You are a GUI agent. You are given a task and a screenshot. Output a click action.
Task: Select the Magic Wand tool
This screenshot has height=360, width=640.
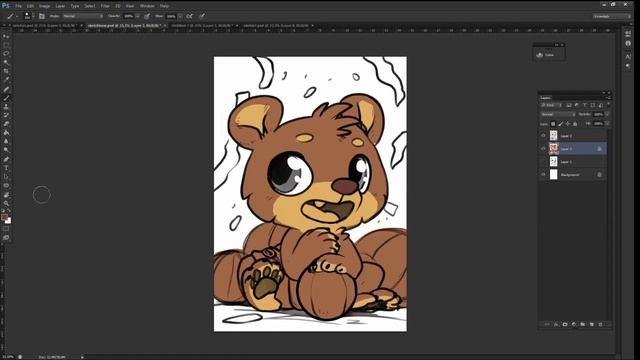point(6,62)
